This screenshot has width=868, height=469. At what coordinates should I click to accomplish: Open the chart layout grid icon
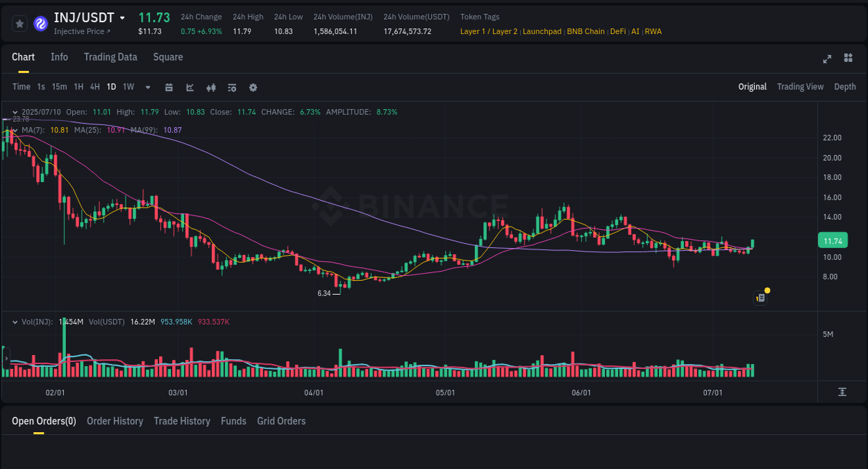point(848,59)
